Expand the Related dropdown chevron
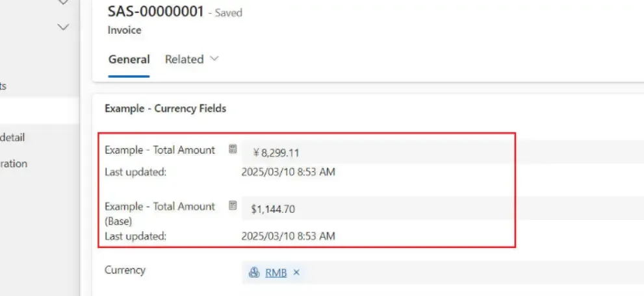644x296 pixels. click(x=214, y=59)
